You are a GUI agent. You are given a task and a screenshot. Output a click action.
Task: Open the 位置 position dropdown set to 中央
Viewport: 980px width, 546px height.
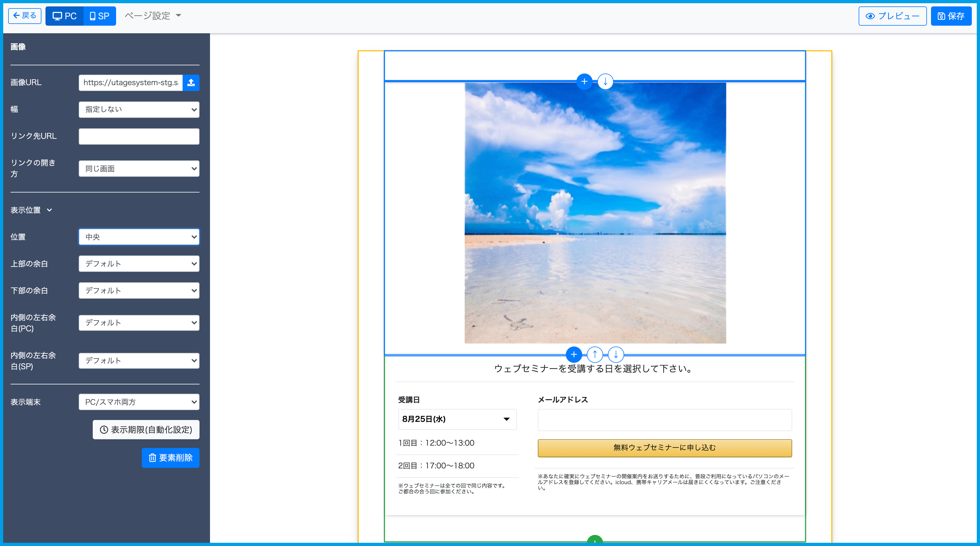point(139,237)
